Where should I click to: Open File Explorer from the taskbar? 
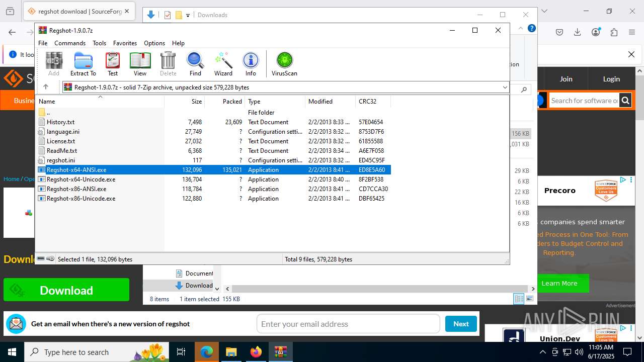point(231,352)
